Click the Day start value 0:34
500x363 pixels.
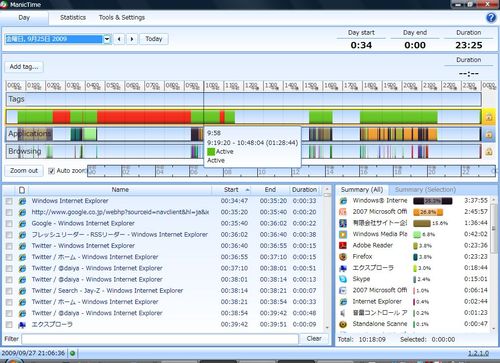point(361,45)
